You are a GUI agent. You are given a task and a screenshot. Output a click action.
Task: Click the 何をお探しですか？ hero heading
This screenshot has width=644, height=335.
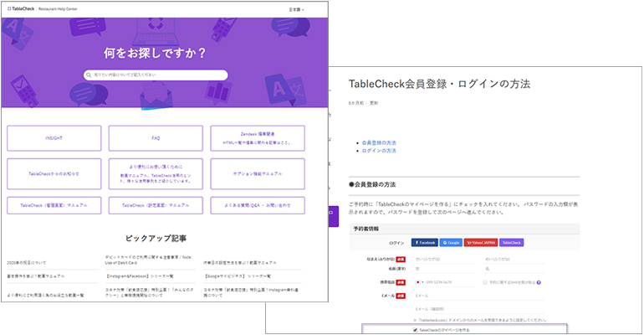pos(155,53)
